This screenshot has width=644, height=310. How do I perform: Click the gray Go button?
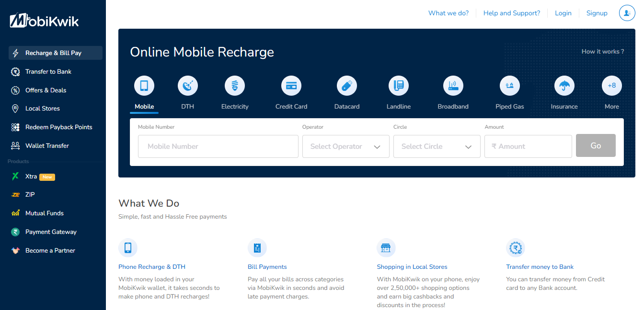click(596, 146)
